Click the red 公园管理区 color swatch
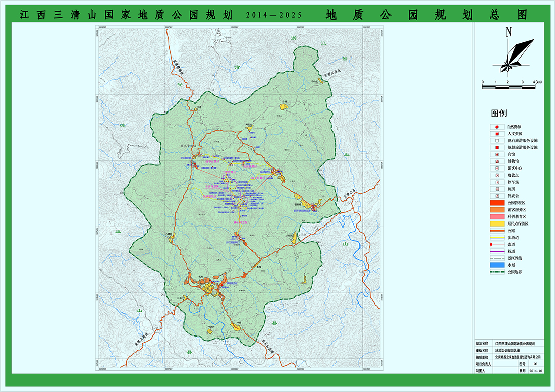Screen dimensions: 555x392 497,203
